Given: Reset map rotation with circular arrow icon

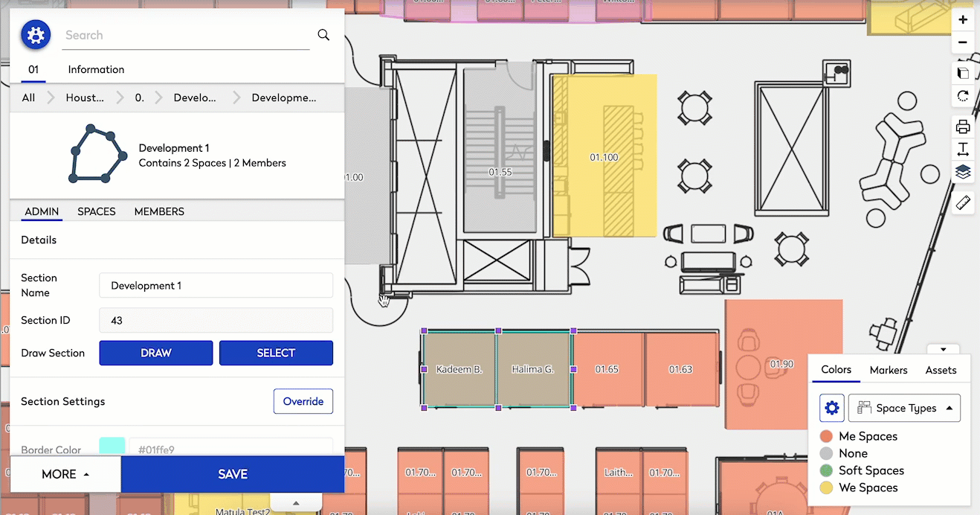Looking at the screenshot, I should [963, 96].
